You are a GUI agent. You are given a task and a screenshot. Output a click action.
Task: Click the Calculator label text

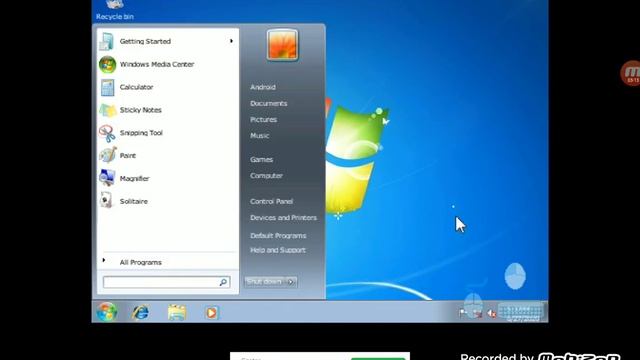tap(136, 87)
